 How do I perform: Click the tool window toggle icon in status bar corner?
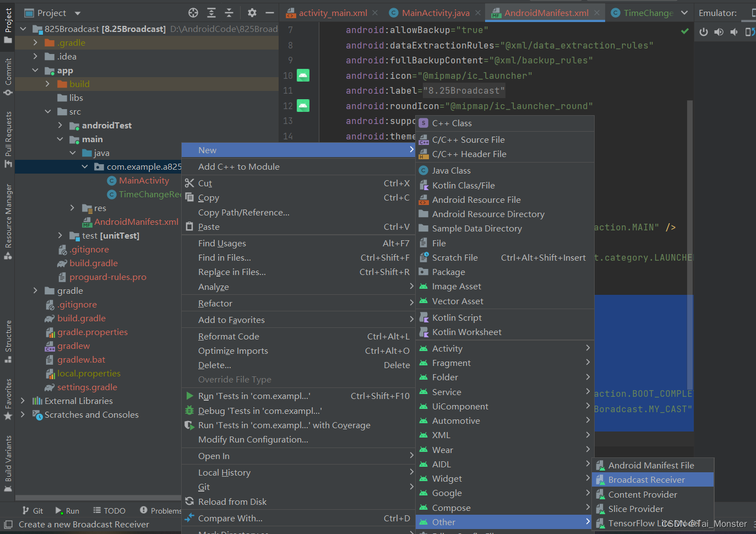pos(8,524)
